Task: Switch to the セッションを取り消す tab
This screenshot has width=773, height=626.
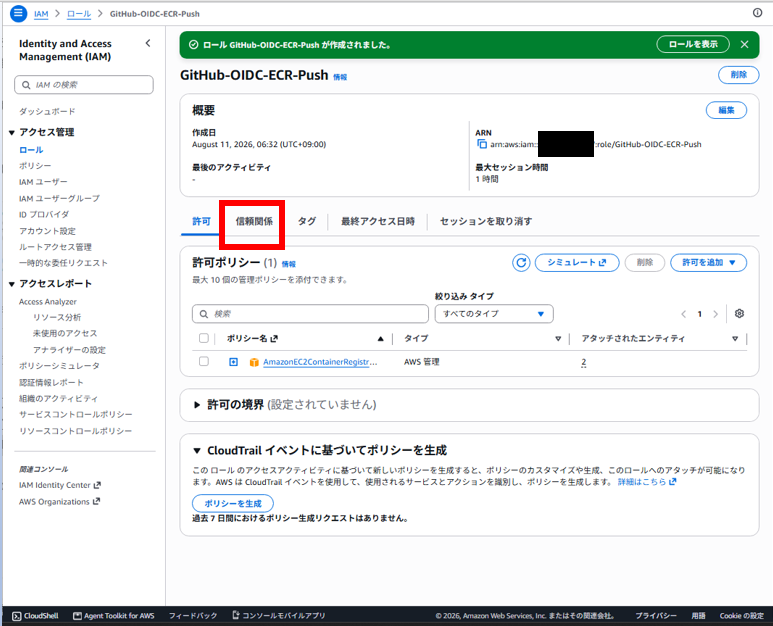Action: [x=486, y=221]
